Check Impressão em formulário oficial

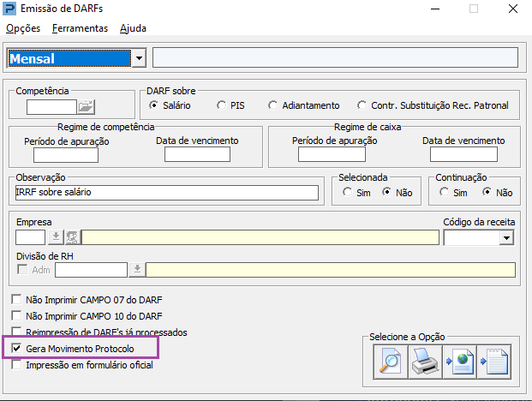pyautogui.click(x=16, y=366)
